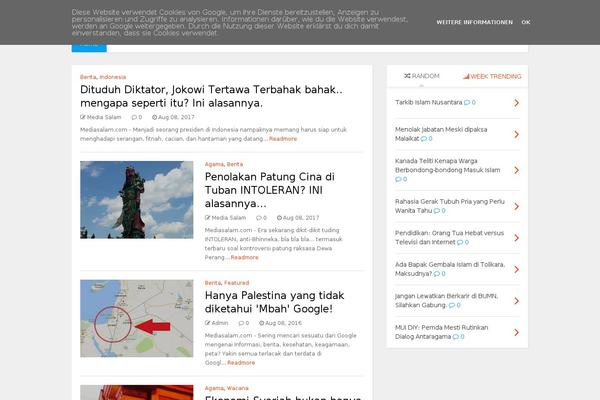Open Menolak Jabatan Meski dipaksa Malaikat article
Viewport: 600px width, 400px height.
click(x=441, y=134)
